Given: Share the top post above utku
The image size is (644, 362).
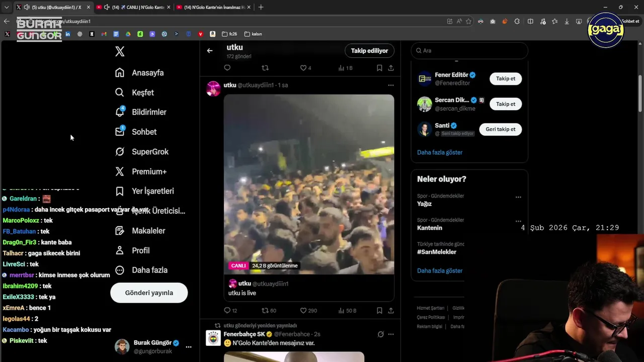Looking at the screenshot, I should pyautogui.click(x=391, y=68).
